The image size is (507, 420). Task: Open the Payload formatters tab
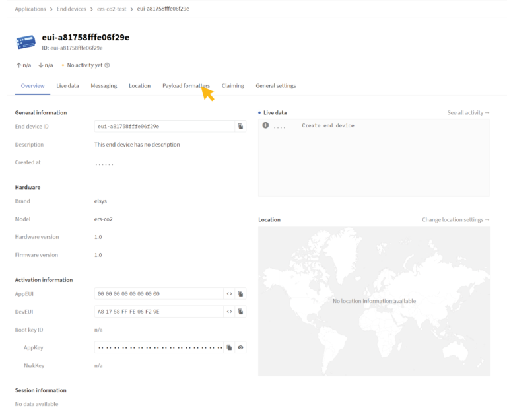point(186,86)
